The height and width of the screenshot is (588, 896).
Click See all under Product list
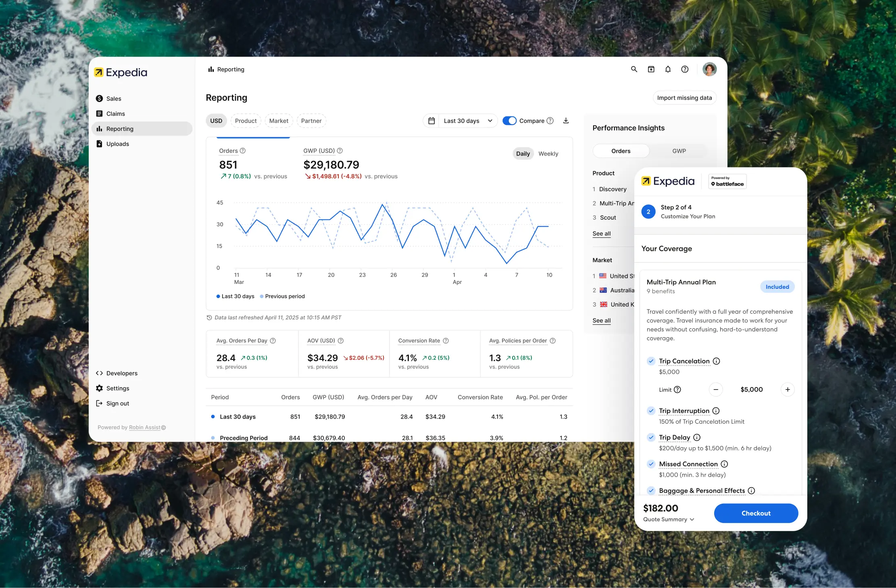point(601,234)
